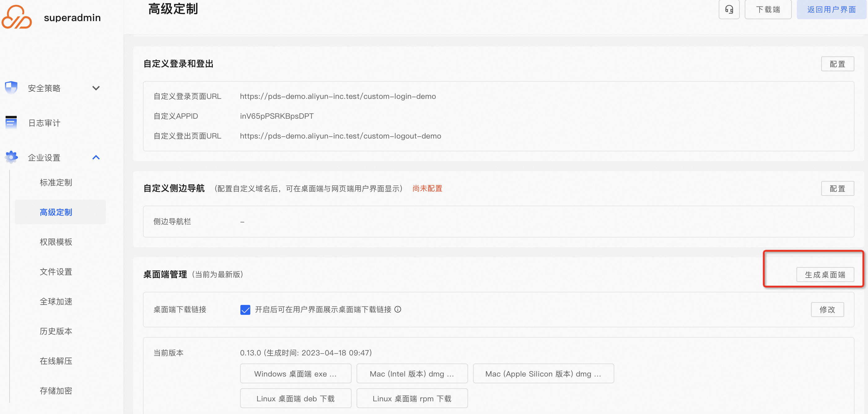Click the headset support icon
This screenshot has width=868, height=414.
click(729, 9)
